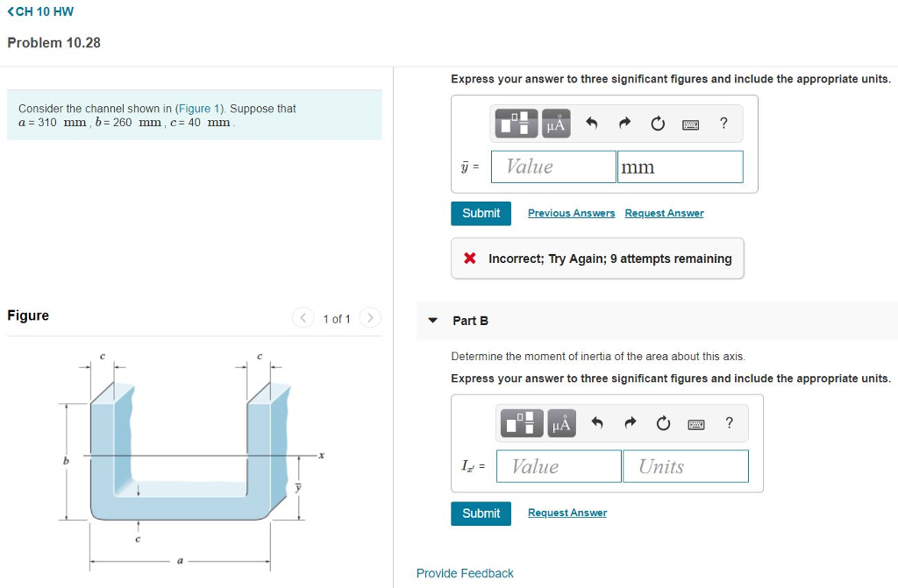Submit the Part A answer
This screenshot has width=898, height=588.
click(481, 213)
